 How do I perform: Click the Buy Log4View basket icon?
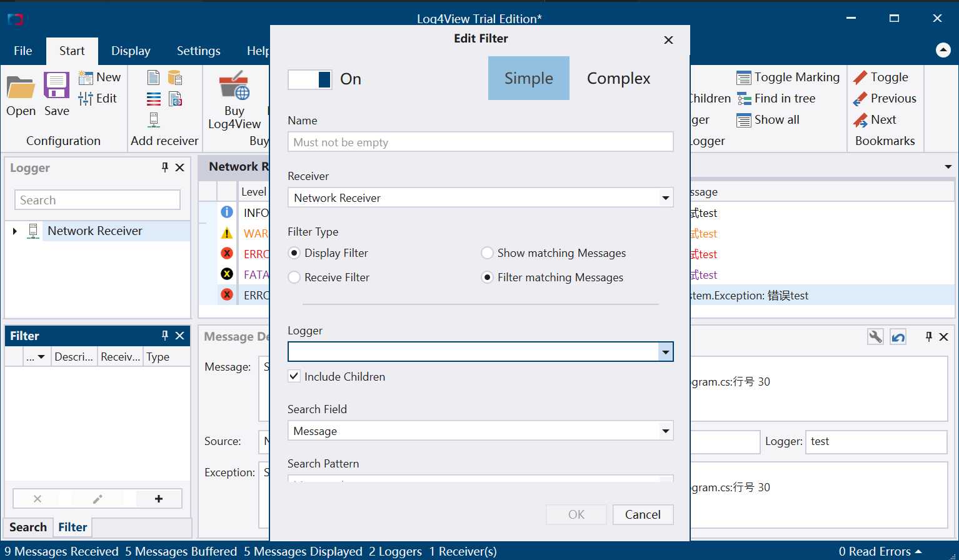point(234,86)
